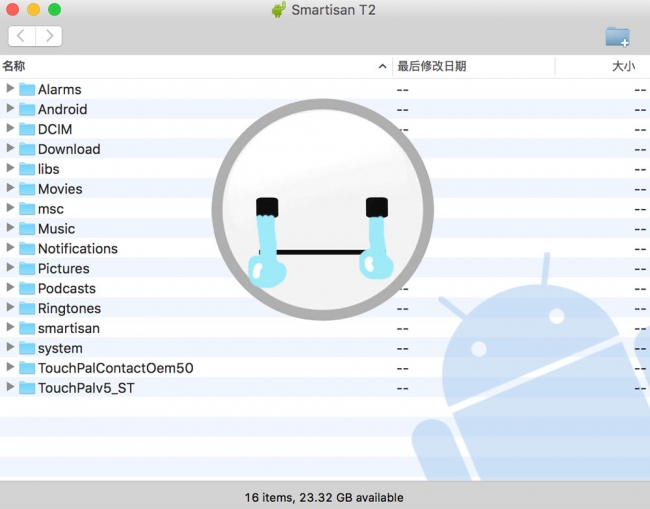Click the msc folder name

click(51, 209)
